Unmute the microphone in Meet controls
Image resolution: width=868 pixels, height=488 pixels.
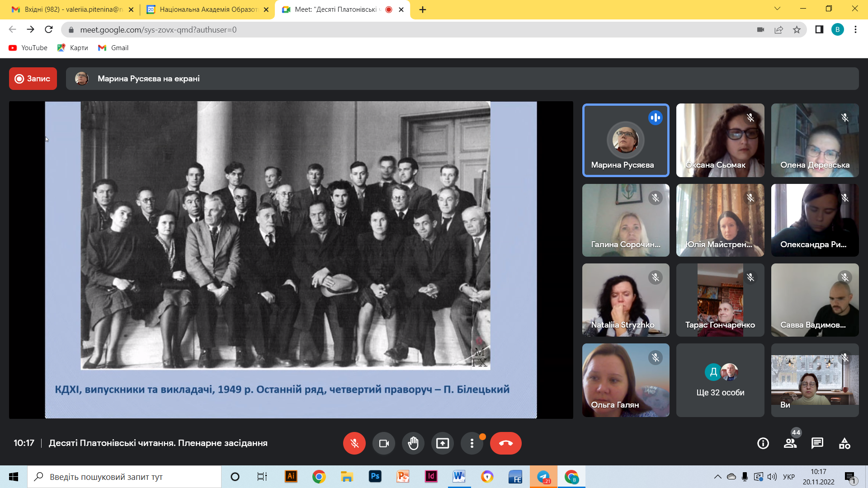pyautogui.click(x=354, y=443)
